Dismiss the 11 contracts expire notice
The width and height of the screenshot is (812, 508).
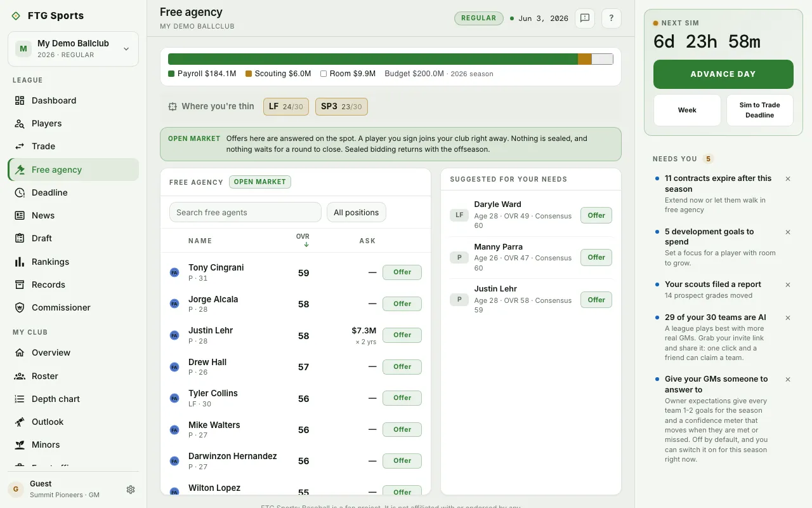788,179
